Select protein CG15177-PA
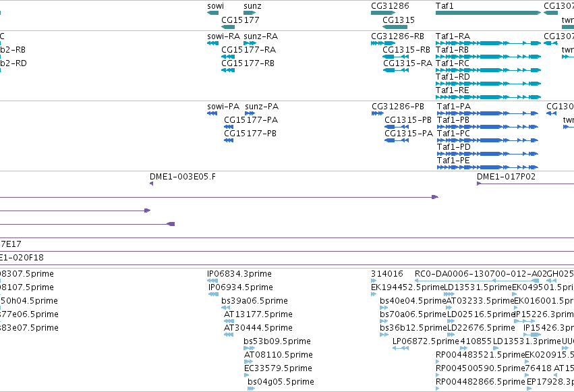The height and width of the screenshot is (392, 574). point(251,120)
